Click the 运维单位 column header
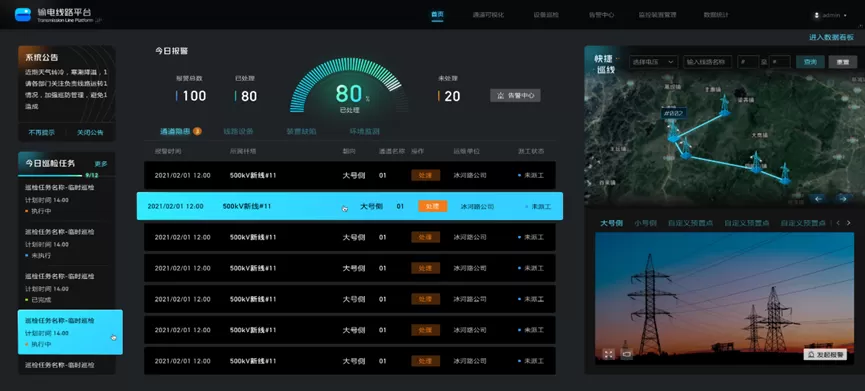 pos(467,151)
